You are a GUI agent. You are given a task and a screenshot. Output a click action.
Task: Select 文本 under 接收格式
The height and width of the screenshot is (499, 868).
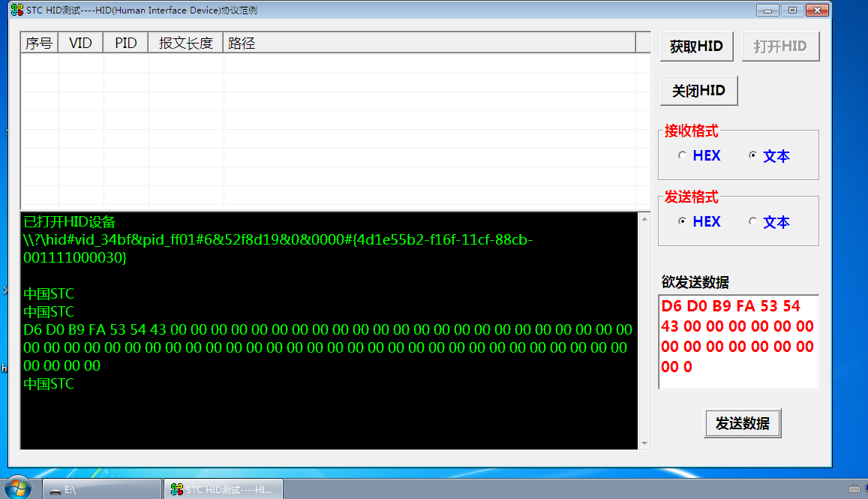[x=769, y=156]
